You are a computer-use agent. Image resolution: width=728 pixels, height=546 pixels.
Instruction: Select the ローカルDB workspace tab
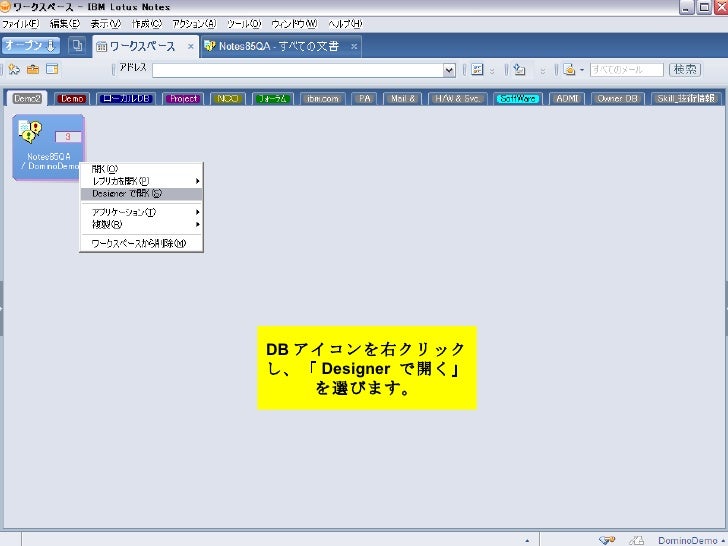[x=126, y=98]
